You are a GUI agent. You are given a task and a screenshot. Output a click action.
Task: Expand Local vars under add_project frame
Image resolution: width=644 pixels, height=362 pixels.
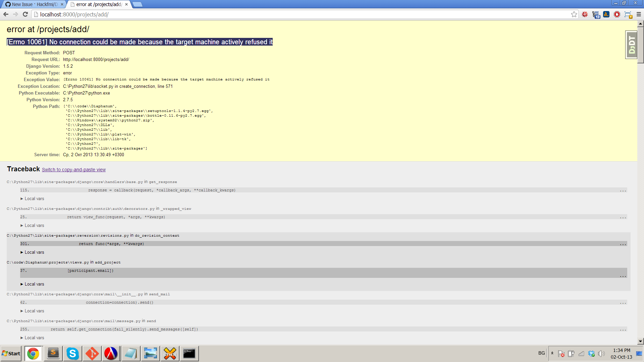tap(32, 284)
